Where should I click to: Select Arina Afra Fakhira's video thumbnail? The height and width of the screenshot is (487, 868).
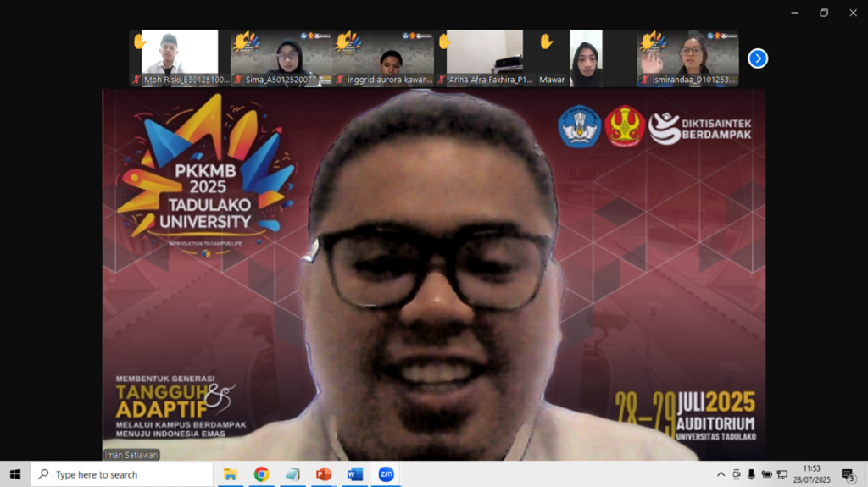(x=485, y=58)
